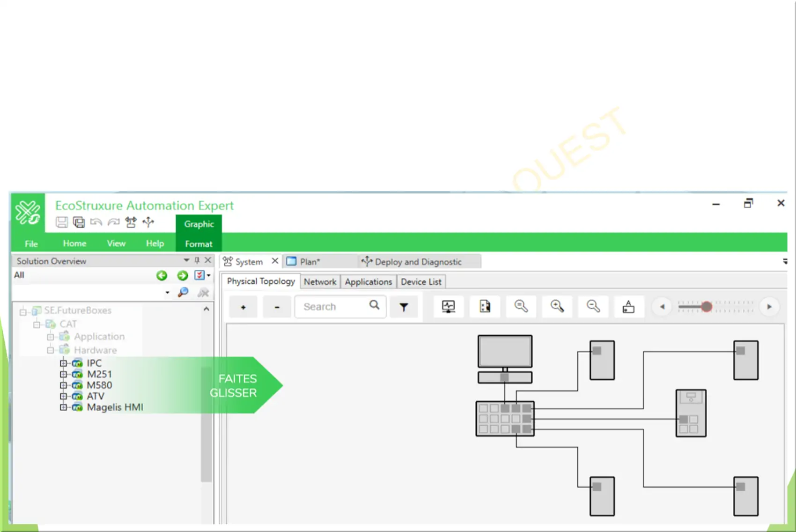
Task: Select the network switch device in topology
Action: pyautogui.click(x=505, y=418)
